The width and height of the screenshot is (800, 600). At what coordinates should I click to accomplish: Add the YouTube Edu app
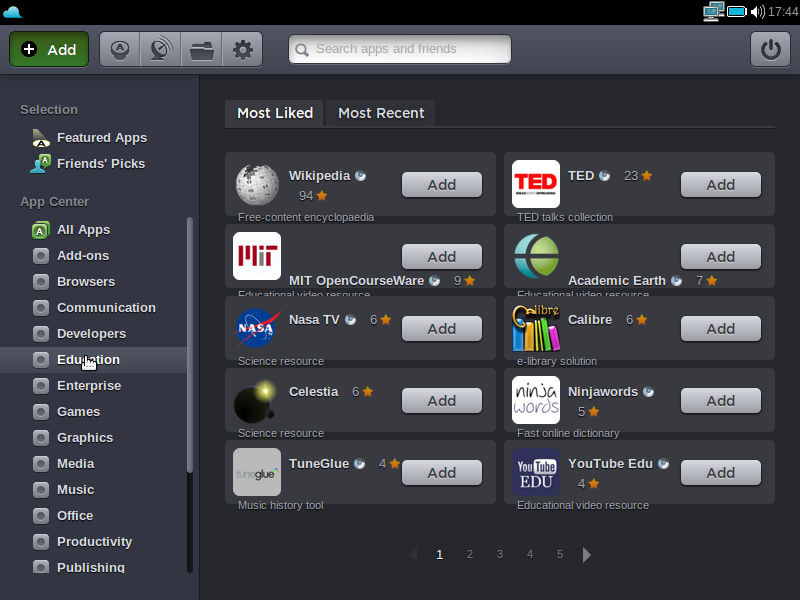click(720, 473)
